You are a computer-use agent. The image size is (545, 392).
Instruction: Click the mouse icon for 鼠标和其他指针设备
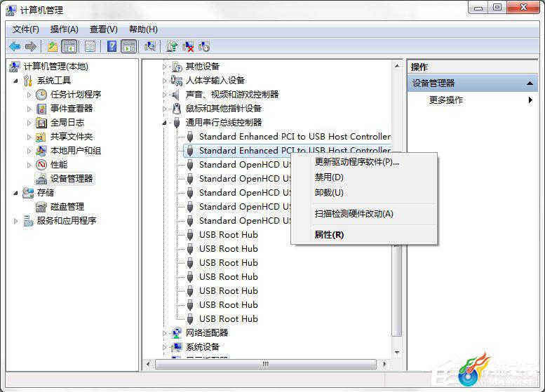pyautogui.click(x=177, y=109)
